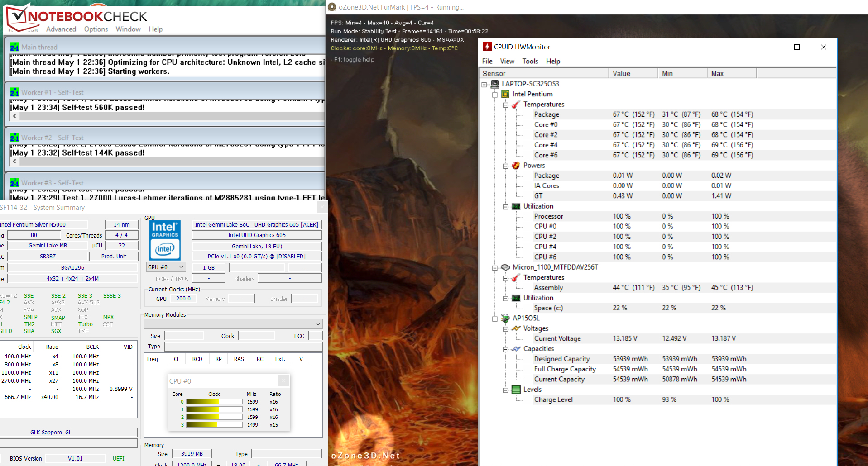Click the Voltages node icon
This screenshot has width=868, height=466.
click(x=516, y=328)
